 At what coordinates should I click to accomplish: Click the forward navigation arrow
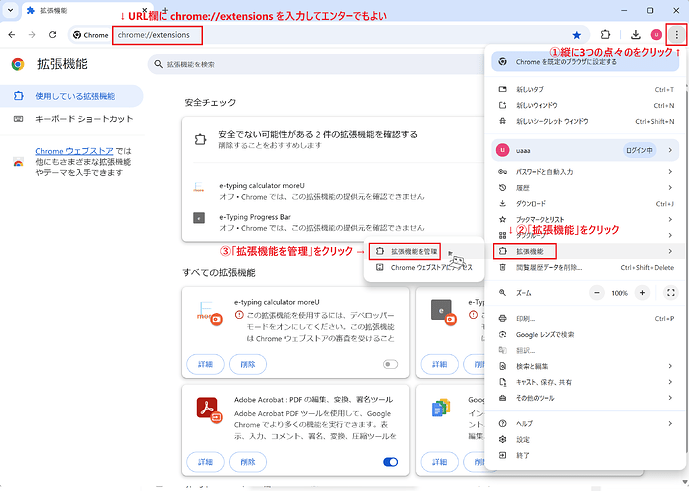[x=32, y=35]
